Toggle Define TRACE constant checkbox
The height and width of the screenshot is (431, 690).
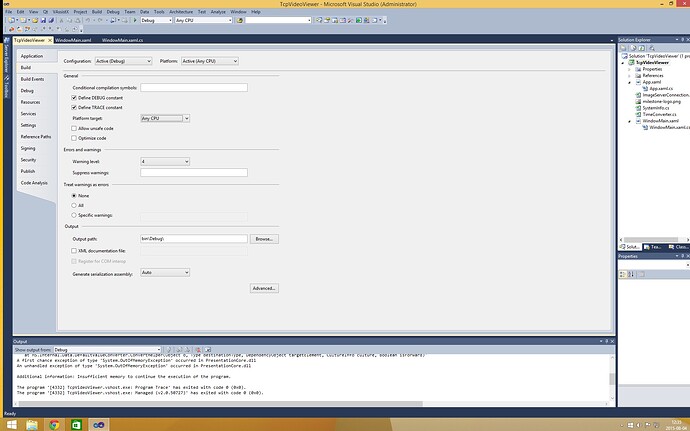74,107
